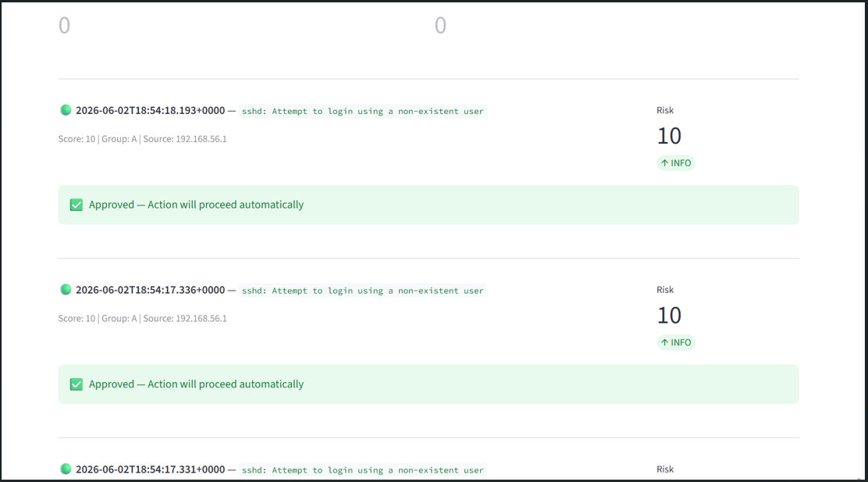Click the green status dot for 18:54:17.336 event
Viewport: 868px width, 482px height.
[66, 290]
